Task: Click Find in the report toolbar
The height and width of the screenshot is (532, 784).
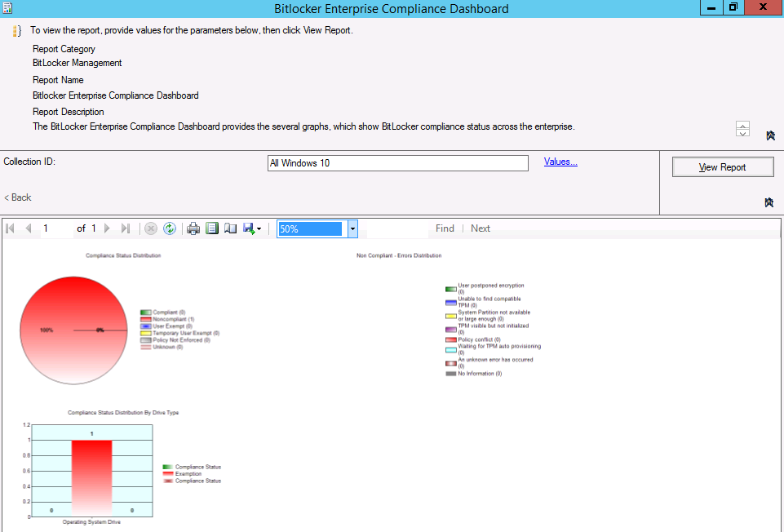Action: (x=445, y=228)
